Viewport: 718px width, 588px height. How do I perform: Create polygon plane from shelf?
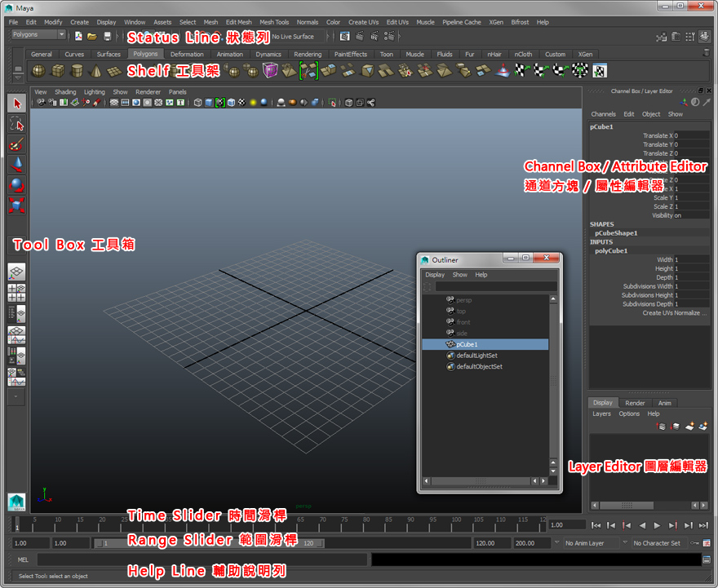click(x=114, y=71)
